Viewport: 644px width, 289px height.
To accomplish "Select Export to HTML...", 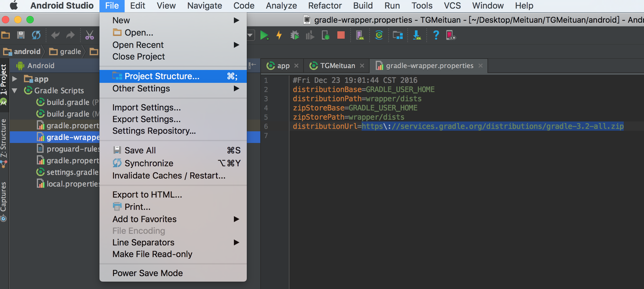I will 173,195.
